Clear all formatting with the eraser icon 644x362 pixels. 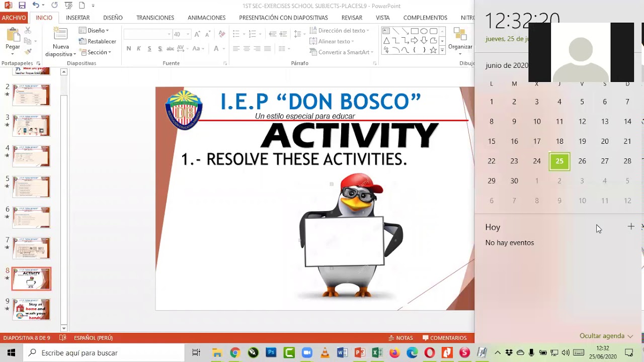(x=222, y=34)
